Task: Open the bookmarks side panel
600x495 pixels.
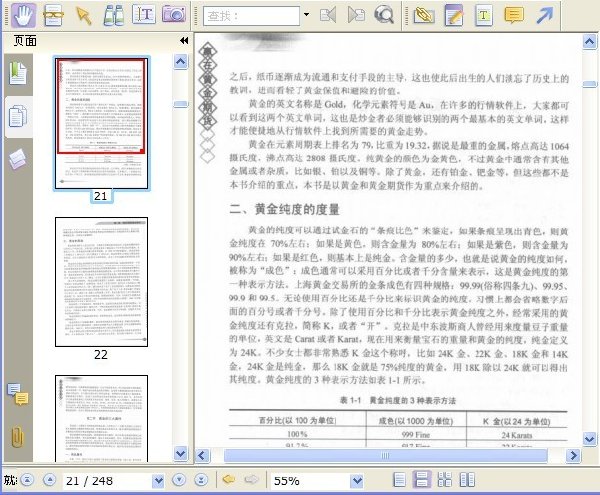Action: click(x=18, y=73)
